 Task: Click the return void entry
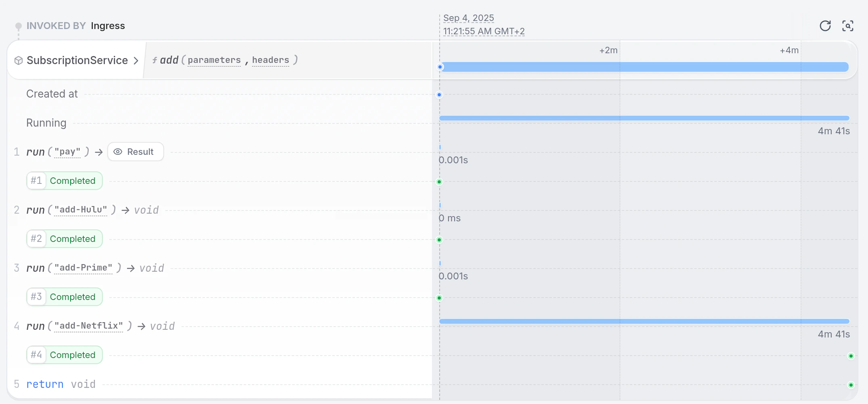[x=61, y=384]
